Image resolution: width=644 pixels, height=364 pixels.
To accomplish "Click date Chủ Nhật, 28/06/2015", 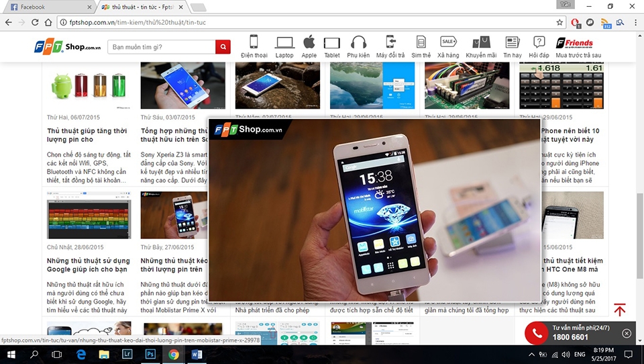I will [x=75, y=247].
